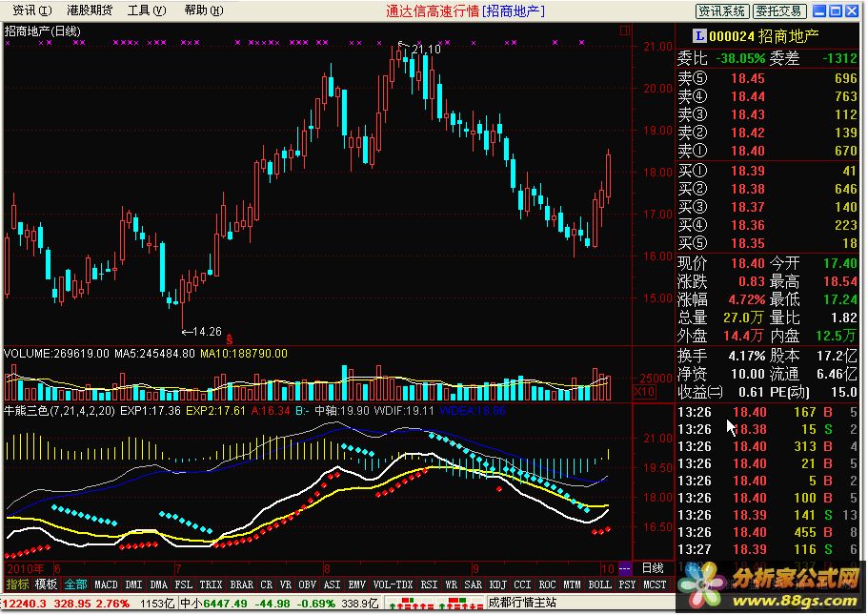Switch indicator to ROC
The width and height of the screenshot is (868, 615).
[x=547, y=584]
